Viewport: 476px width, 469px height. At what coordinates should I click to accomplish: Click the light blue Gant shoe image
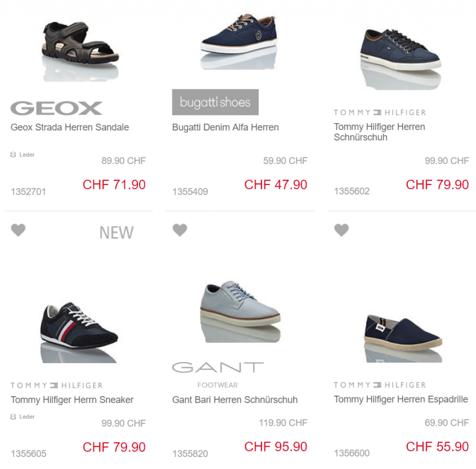[240, 312]
